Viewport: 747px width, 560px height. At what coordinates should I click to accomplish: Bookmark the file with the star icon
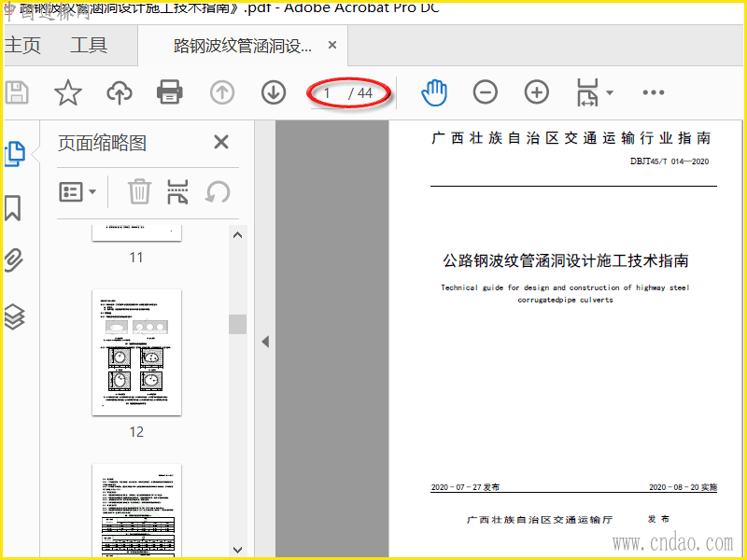coord(67,92)
